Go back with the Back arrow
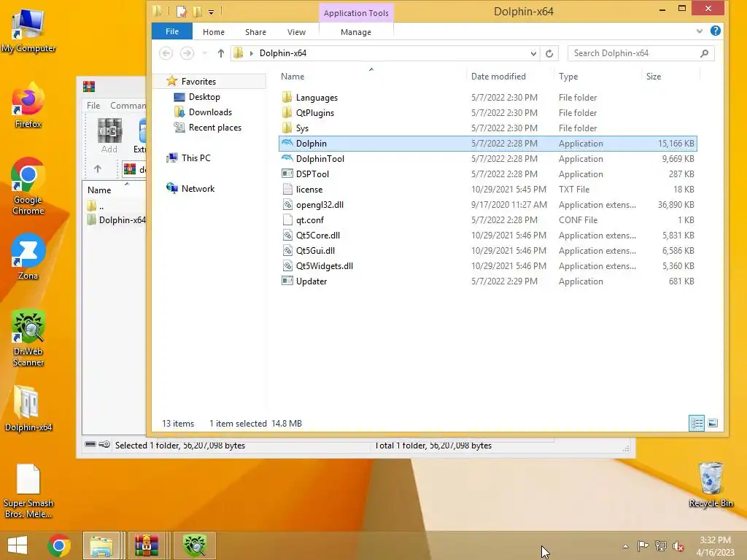Image resolution: width=747 pixels, height=560 pixels. (x=166, y=53)
